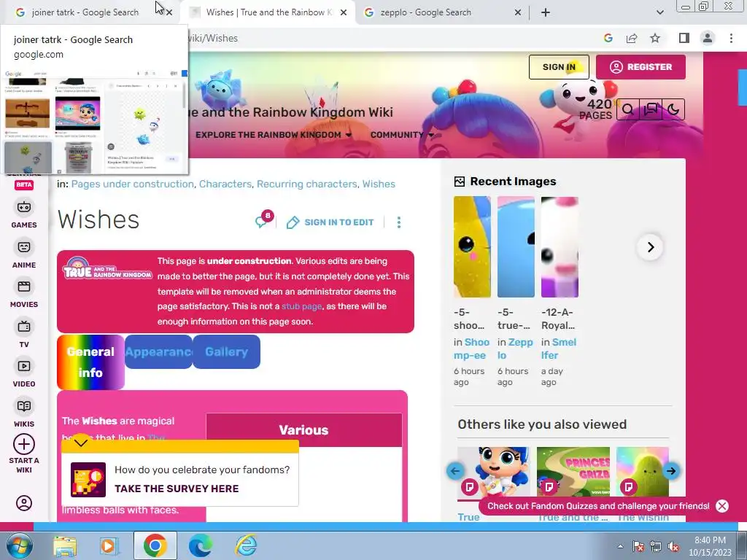Open the Anime section in the sidebar

tap(24, 254)
